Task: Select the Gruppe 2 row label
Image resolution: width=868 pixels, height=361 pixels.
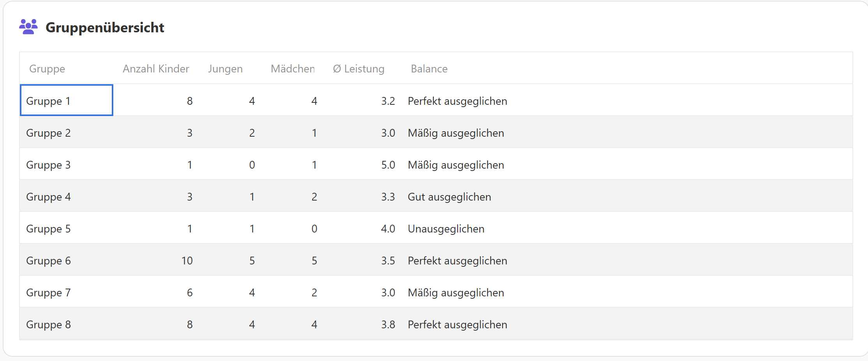Action: tap(48, 133)
